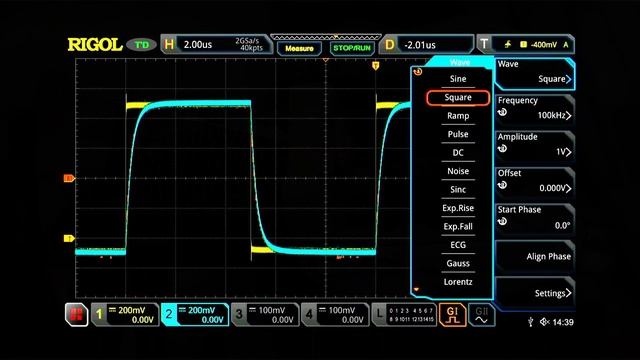Click the USB status icon

[530, 322]
